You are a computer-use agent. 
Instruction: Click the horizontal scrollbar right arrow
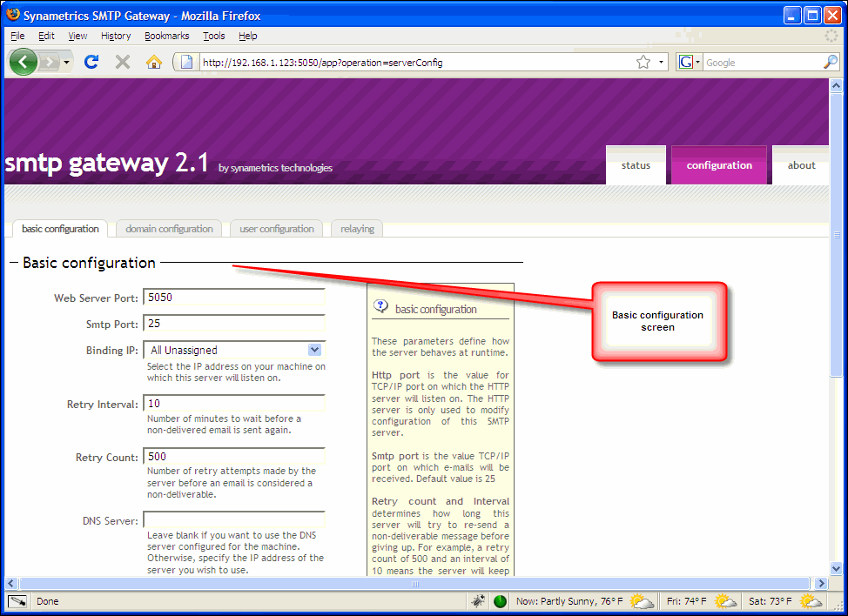[x=822, y=583]
